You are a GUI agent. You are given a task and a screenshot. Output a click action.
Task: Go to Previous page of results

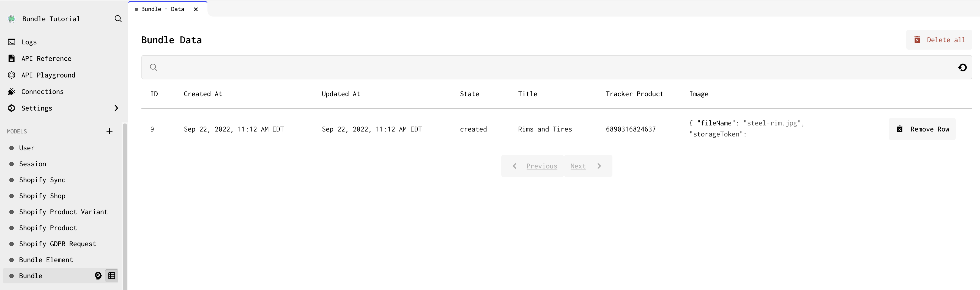click(x=534, y=166)
